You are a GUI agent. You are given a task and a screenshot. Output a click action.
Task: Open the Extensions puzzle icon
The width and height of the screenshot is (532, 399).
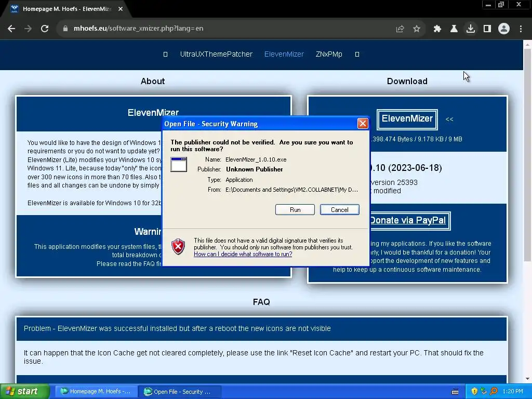[x=437, y=29]
